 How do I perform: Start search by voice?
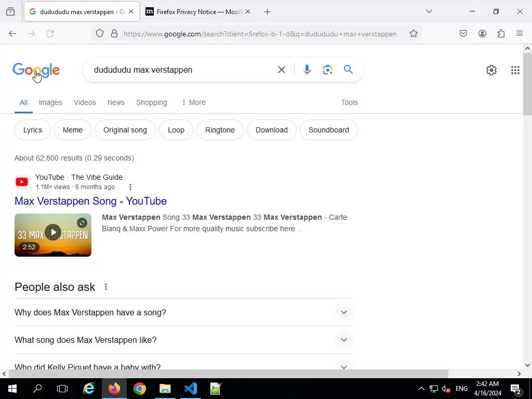click(307, 70)
